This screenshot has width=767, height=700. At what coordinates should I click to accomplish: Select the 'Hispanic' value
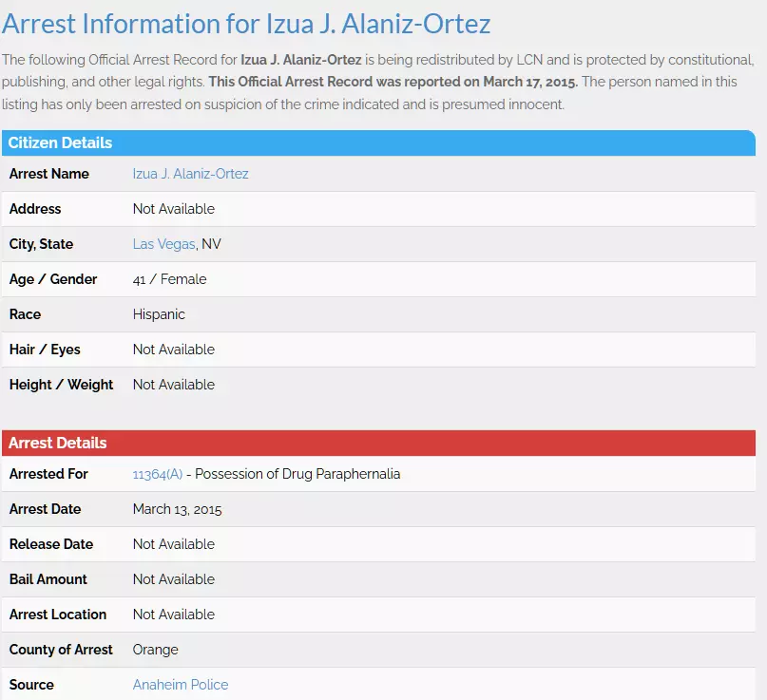pyautogui.click(x=159, y=314)
